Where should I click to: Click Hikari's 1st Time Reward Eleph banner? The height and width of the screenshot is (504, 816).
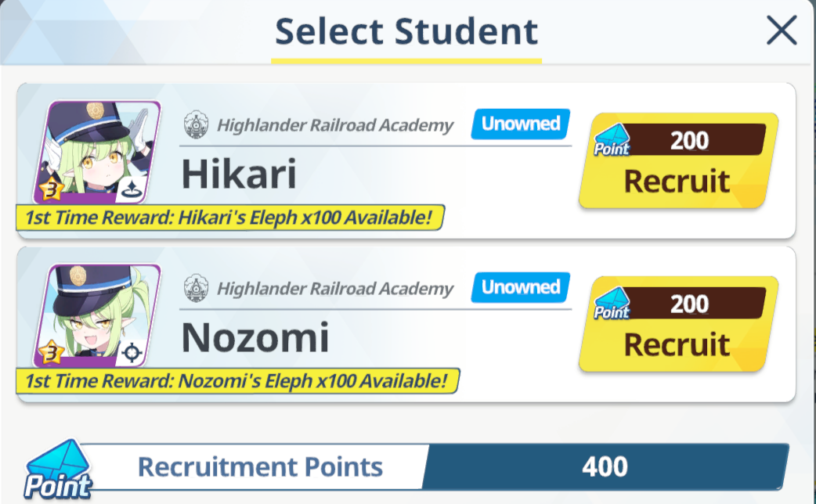[x=230, y=218]
